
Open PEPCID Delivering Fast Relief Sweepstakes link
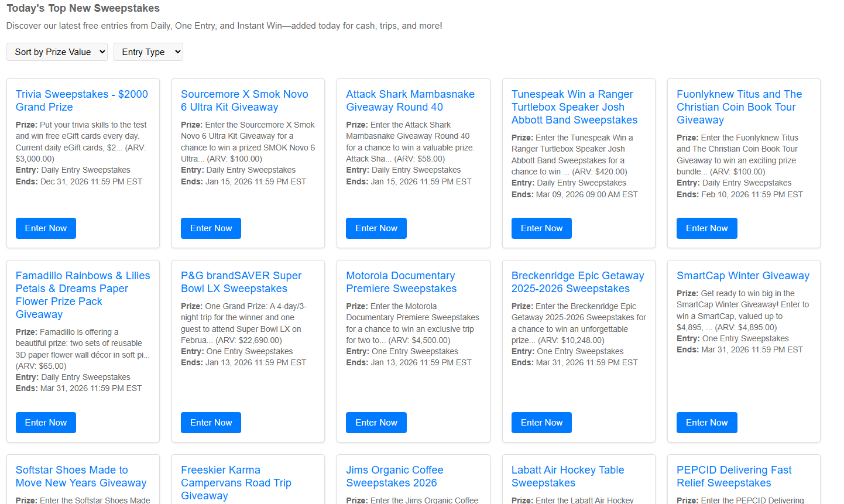click(733, 476)
